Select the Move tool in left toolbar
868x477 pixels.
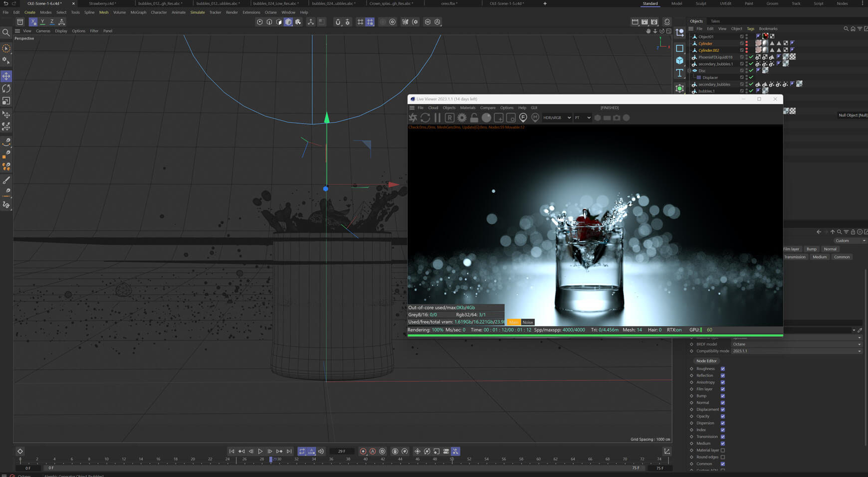pos(6,76)
